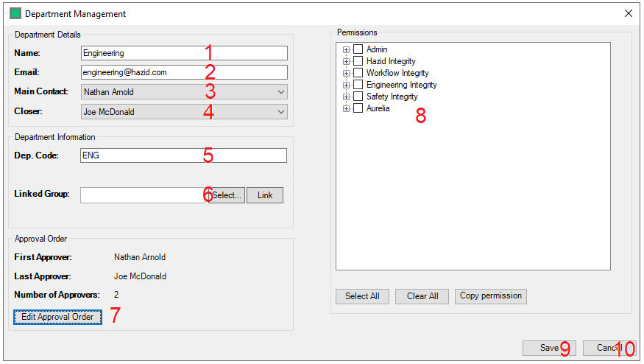Expand the Aurelia permissions node
This screenshot has width=644, height=364.
pos(346,108)
